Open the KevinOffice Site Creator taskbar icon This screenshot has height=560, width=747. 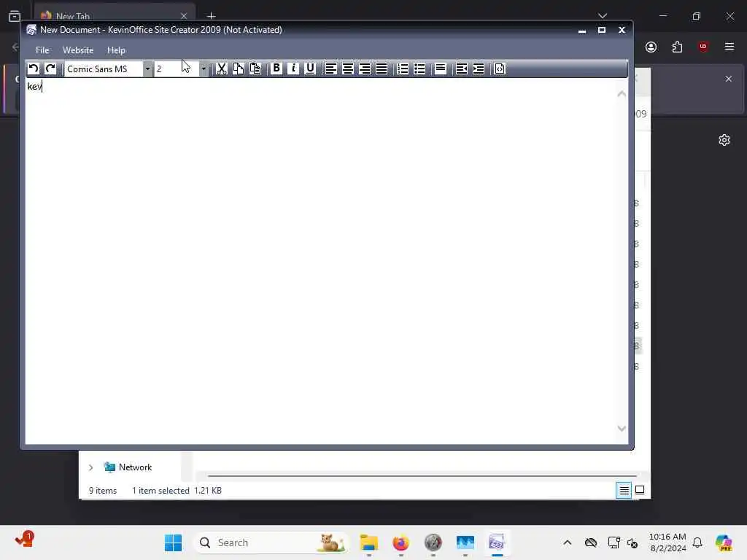tap(497, 542)
